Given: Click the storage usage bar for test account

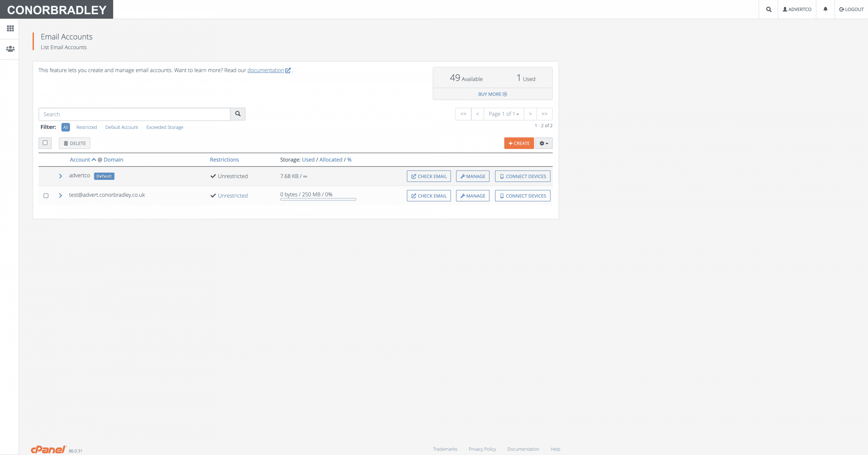Looking at the screenshot, I should coord(318,199).
